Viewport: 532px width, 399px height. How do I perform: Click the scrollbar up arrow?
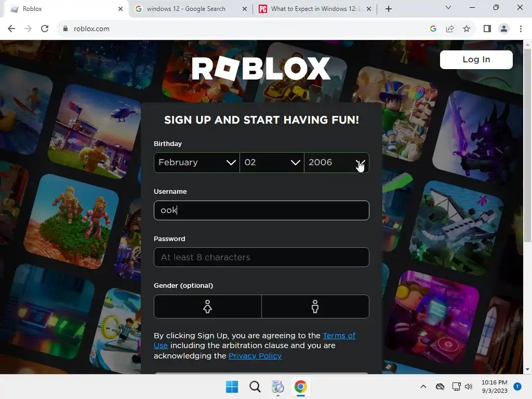click(x=527, y=45)
